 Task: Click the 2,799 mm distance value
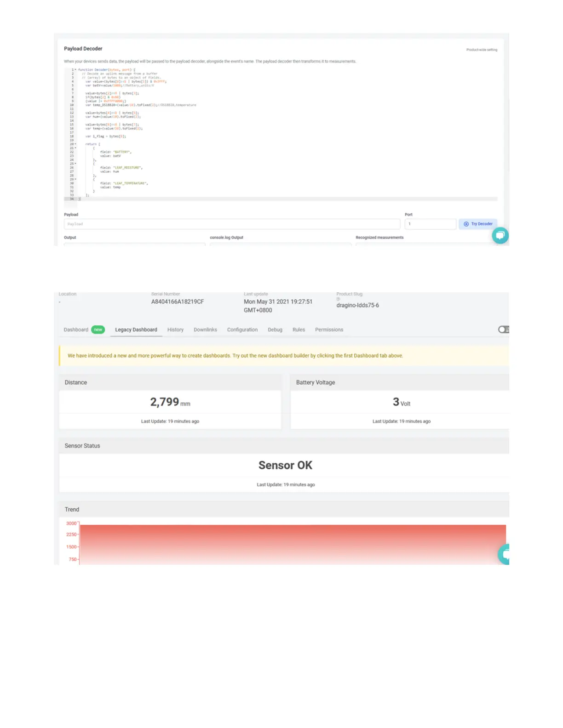(x=170, y=402)
